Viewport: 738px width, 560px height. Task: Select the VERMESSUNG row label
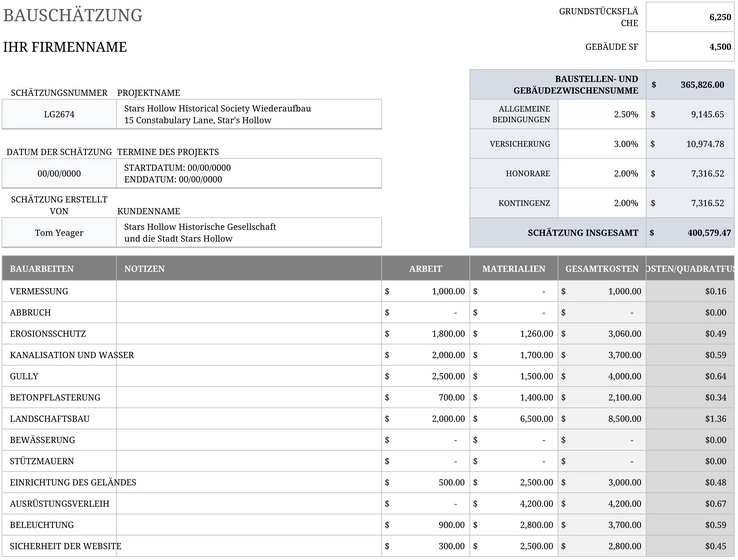click(x=39, y=291)
